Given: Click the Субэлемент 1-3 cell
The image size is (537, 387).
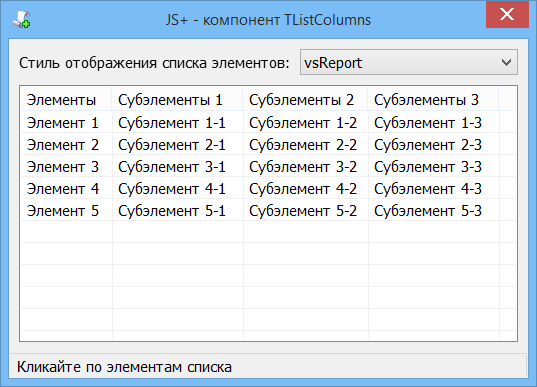Looking at the screenshot, I should click(428, 123).
